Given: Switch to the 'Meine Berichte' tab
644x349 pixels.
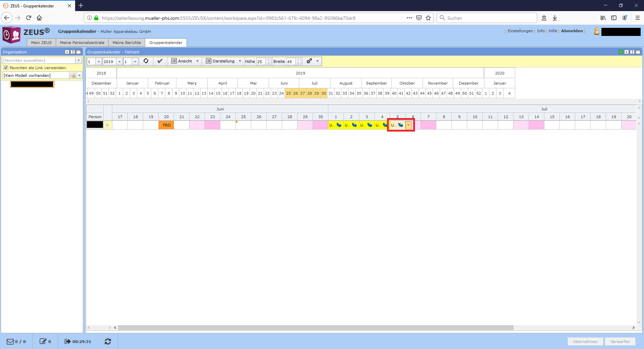Looking at the screenshot, I should [127, 43].
